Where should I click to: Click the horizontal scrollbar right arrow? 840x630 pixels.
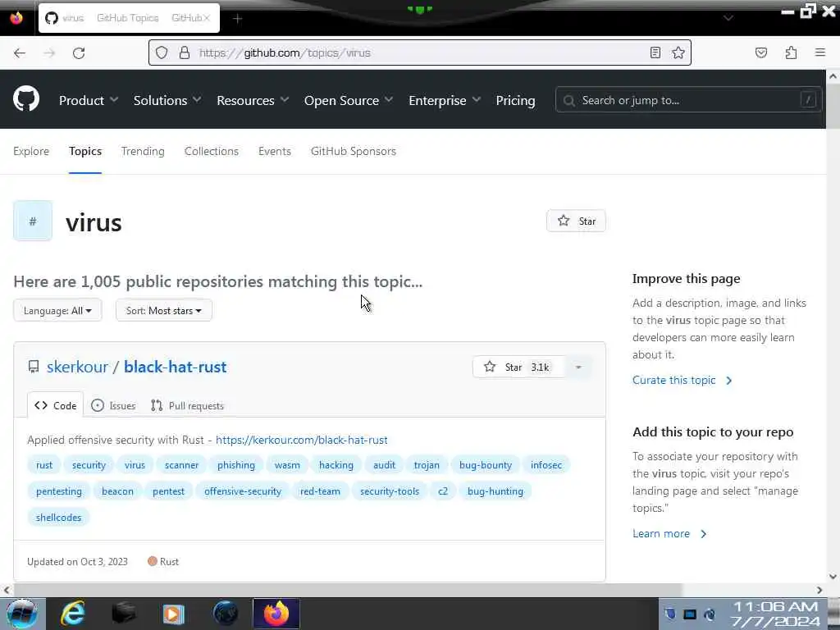click(819, 590)
